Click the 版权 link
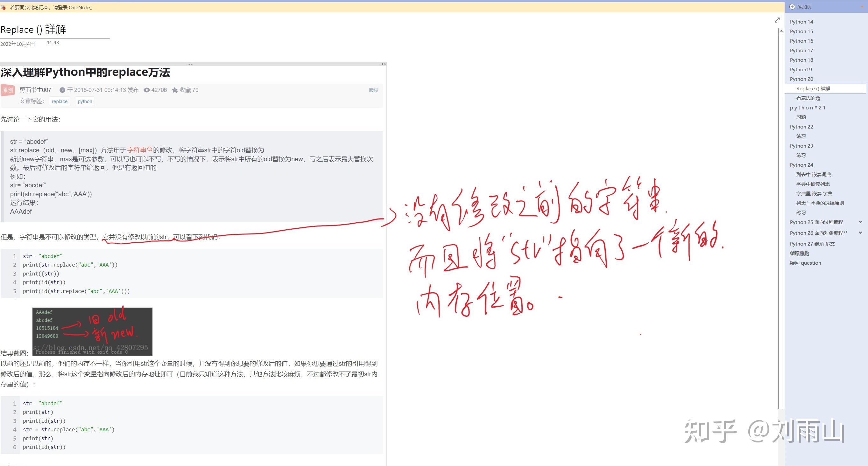868x466 pixels. tap(373, 90)
